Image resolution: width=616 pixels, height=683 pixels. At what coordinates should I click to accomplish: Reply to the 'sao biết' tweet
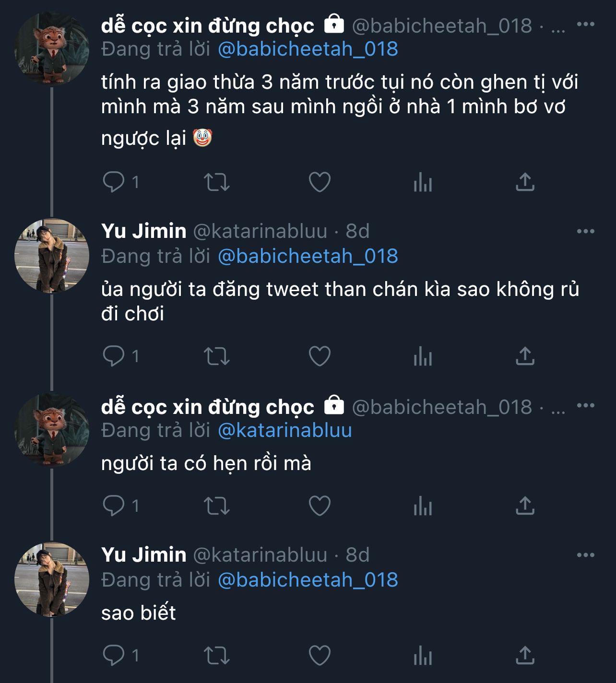pyautogui.click(x=114, y=656)
